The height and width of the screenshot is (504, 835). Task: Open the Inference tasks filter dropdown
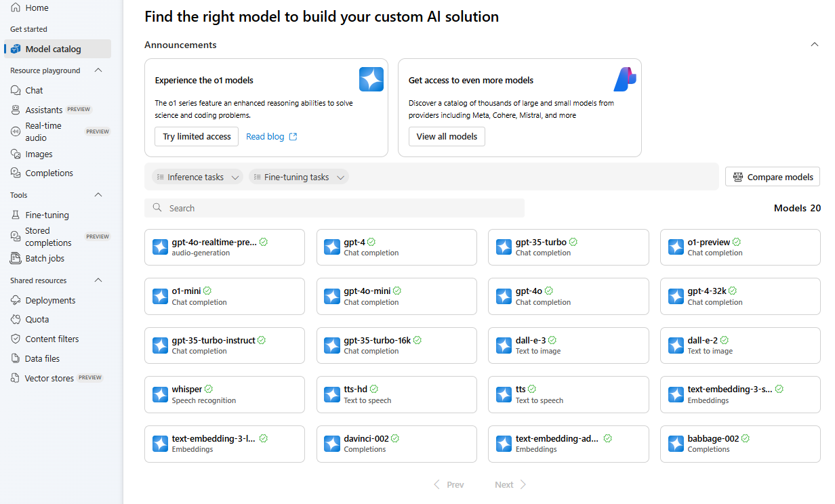197,177
